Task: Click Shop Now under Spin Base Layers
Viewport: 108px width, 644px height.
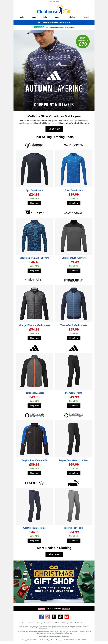Action: [x=34, y=203]
